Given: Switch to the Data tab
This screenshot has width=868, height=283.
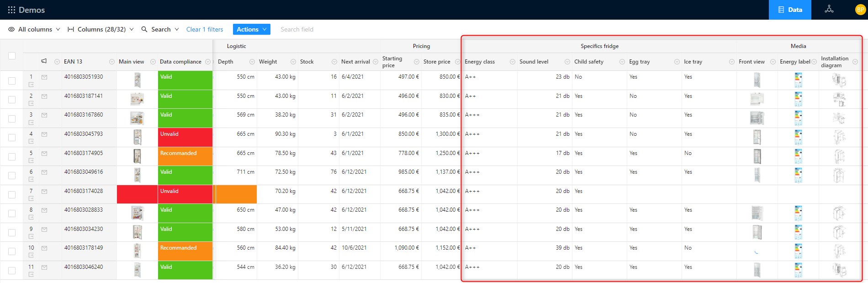Looking at the screenshot, I should click(x=790, y=10).
